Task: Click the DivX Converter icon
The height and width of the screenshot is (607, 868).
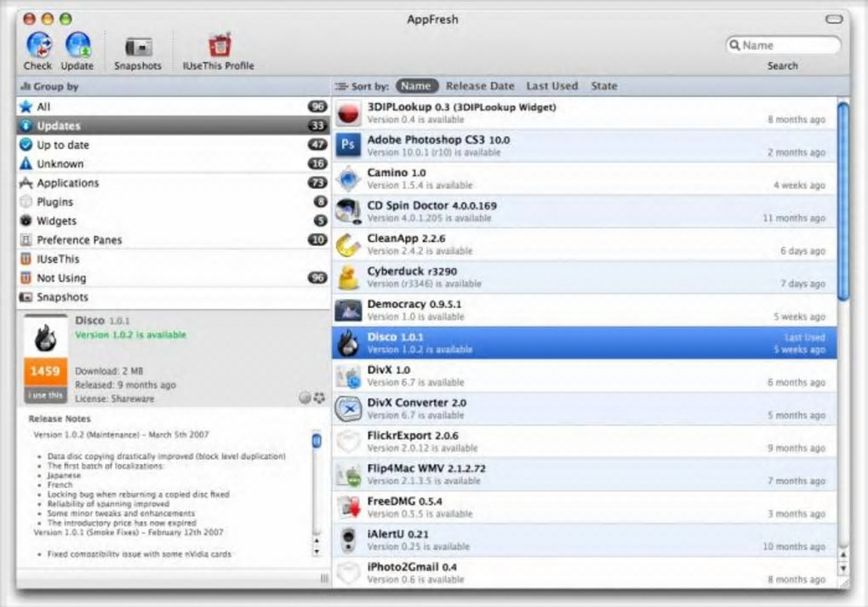Action: (349, 409)
